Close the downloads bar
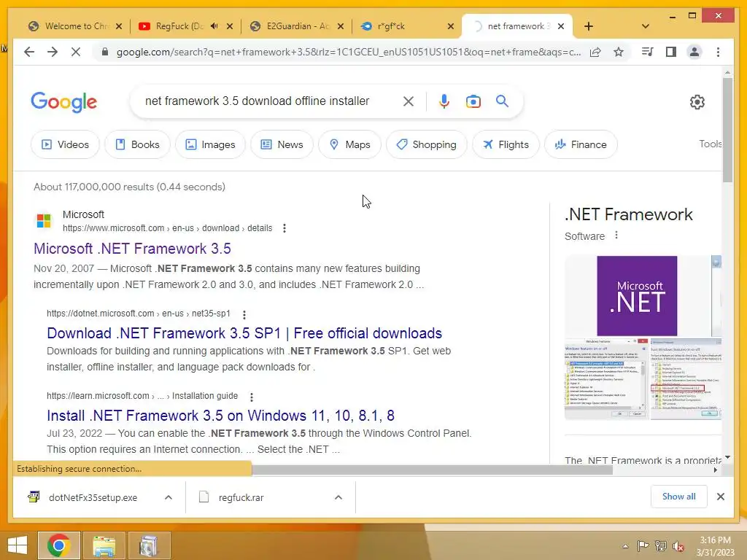This screenshot has width=747, height=560. pyautogui.click(x=720, y=497)
